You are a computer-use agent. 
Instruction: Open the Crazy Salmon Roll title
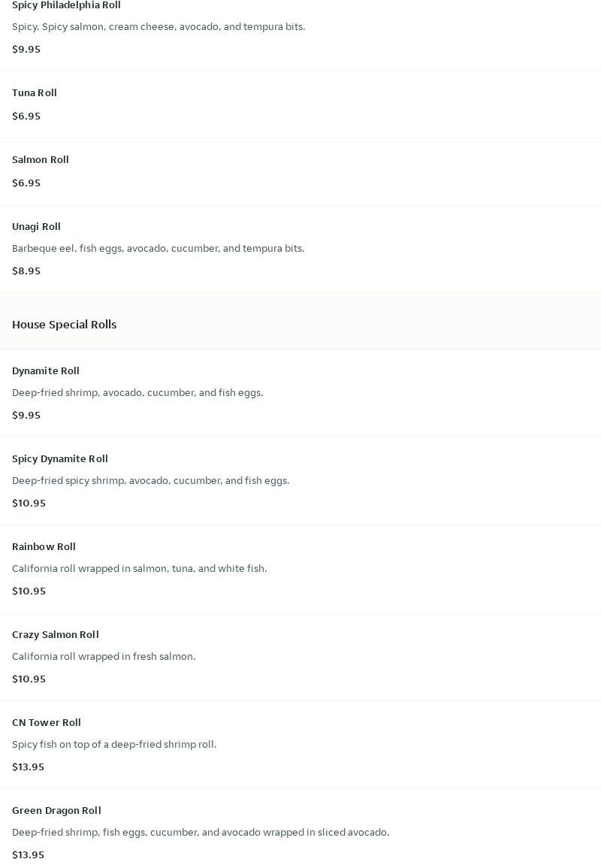(x=56, y=635)
